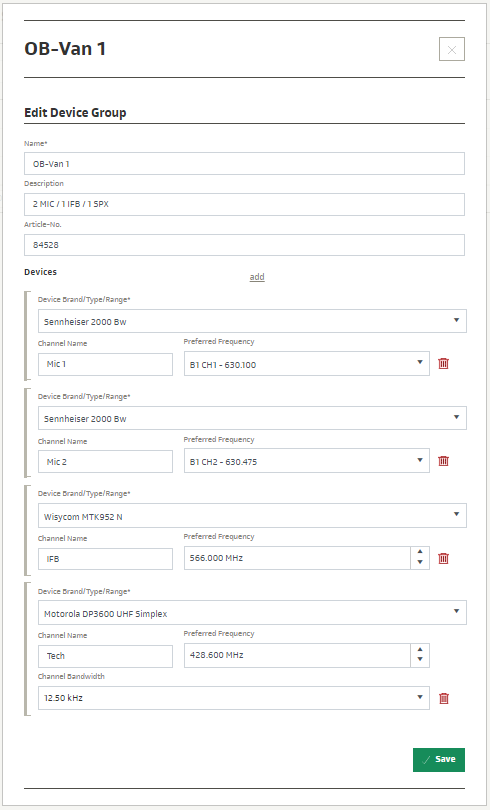
Task: Open the first Sennheiser 2000 Bw dropdown
Action: 252,321
